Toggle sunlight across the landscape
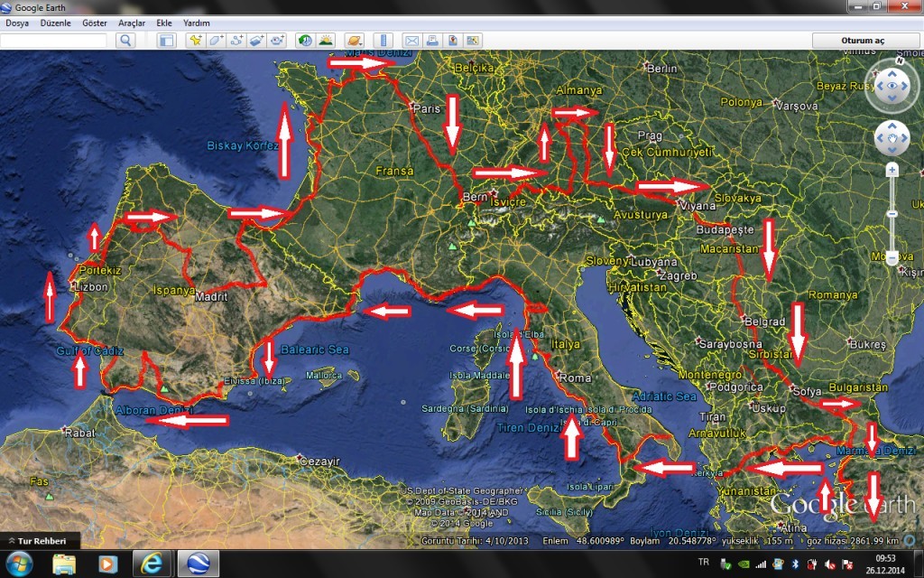The image size is (924, 578). coord(326,41)
